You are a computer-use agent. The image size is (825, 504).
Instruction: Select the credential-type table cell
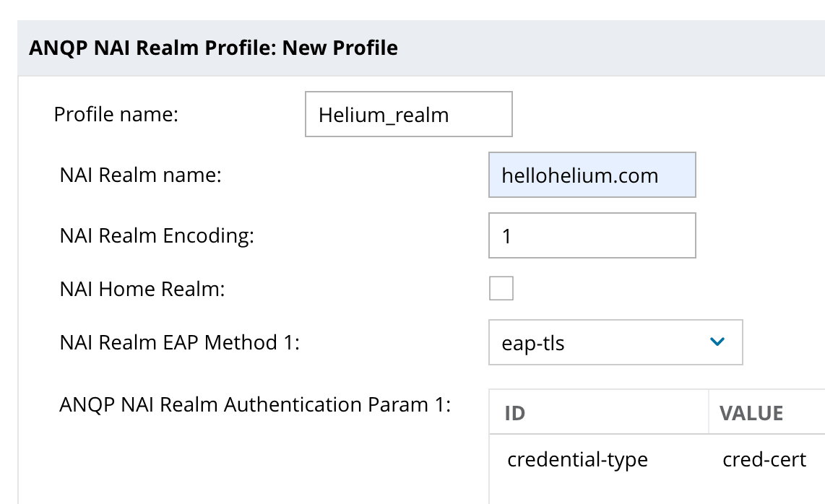577,460
